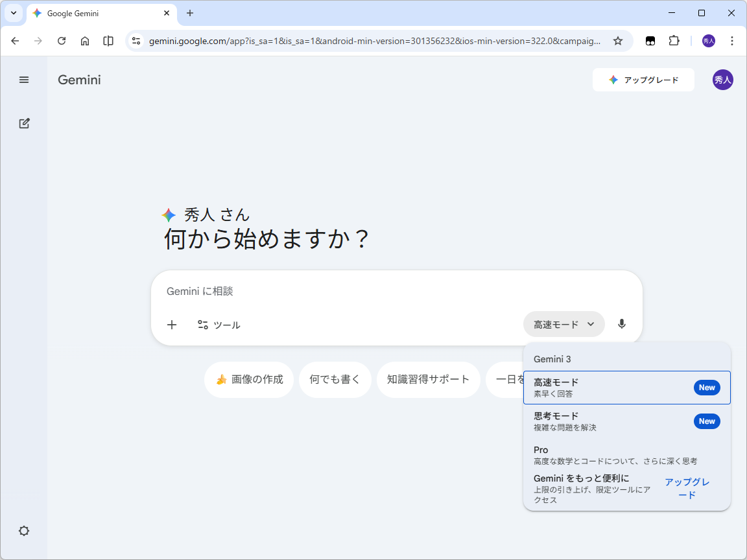This screenshot has height=560, width=747.
Task: Focus the Gemini に相談 prompt input
Action: pyautogui.click(x=396, y=291)
